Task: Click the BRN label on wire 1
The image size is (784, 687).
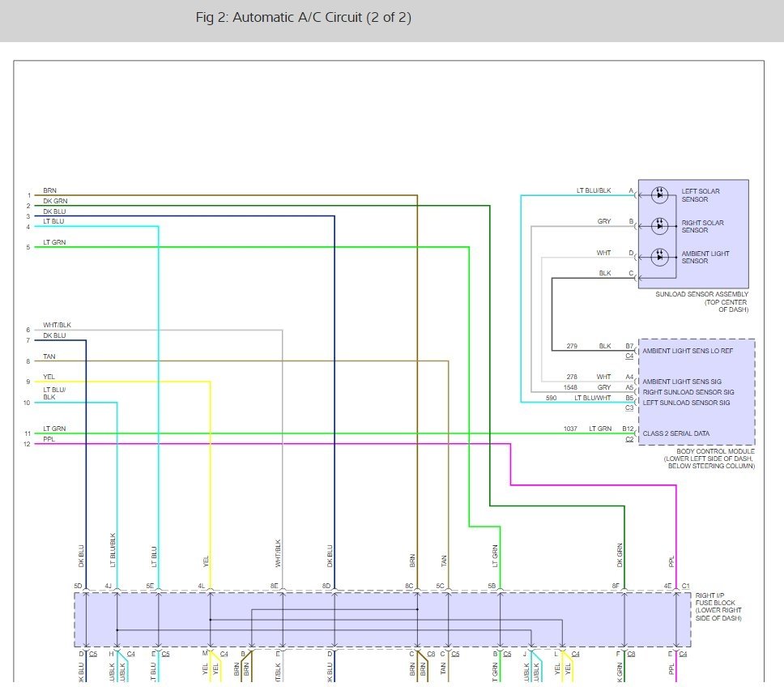Action: pyautogui.click(x=49, y=190)
